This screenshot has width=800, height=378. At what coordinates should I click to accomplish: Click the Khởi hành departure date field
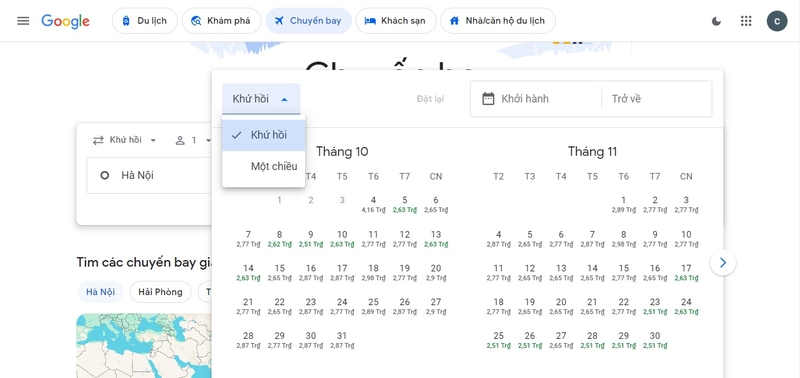coord(536,98)
